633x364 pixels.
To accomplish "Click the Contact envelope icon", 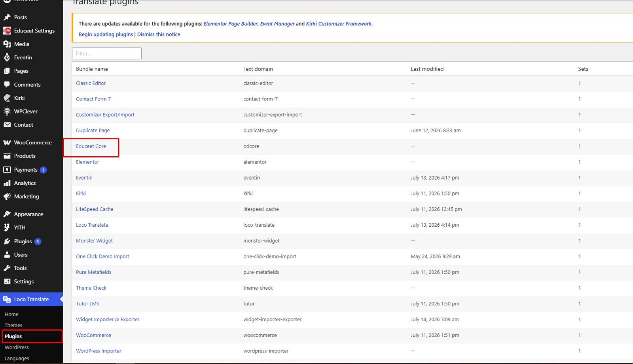I will [x=7, y=125].
